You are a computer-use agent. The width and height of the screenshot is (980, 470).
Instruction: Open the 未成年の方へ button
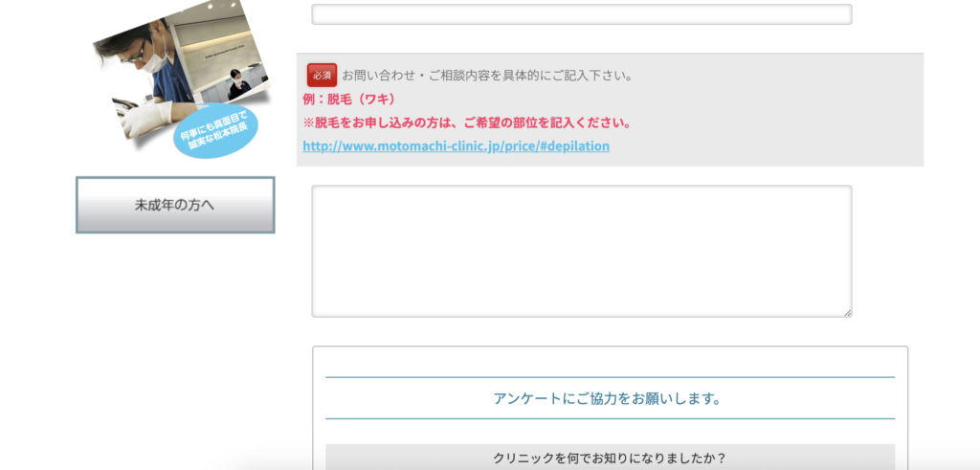coord(175,205)
